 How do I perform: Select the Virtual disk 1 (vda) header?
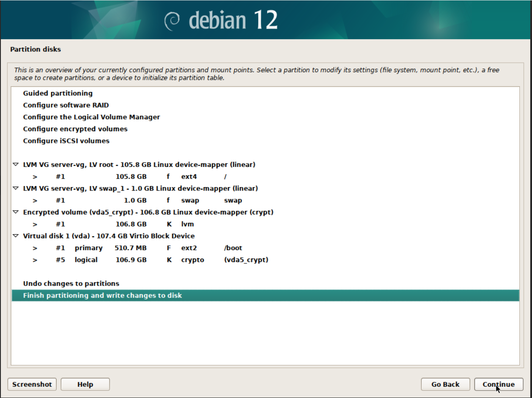pyautogui.click(x=265, y=236)
